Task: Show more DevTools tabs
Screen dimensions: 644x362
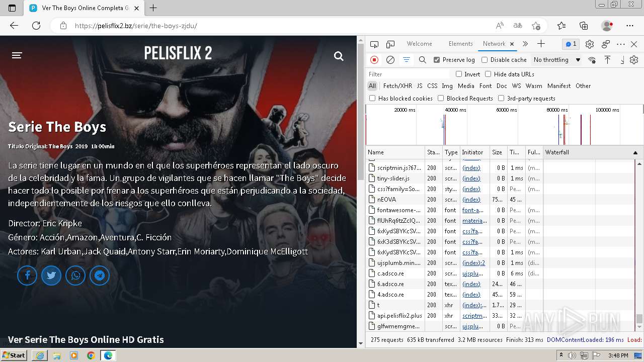Action: pos(525,44)
